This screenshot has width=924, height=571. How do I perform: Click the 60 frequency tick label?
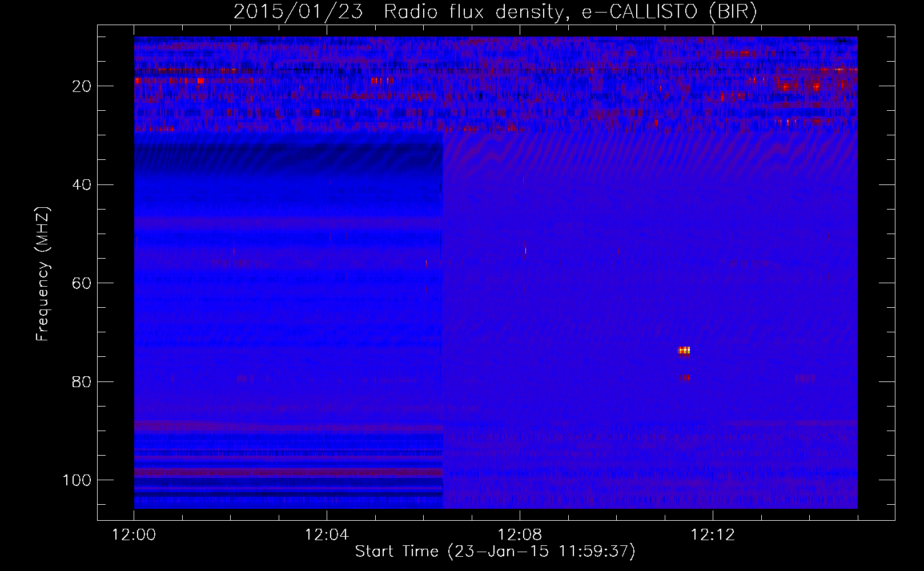point(82,283)
